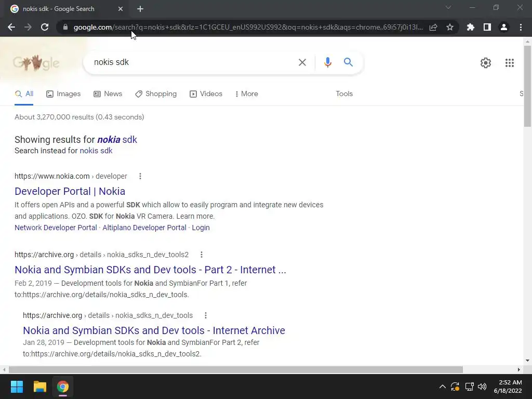Click the horizontal scrollbar thumb

[236, 369]
